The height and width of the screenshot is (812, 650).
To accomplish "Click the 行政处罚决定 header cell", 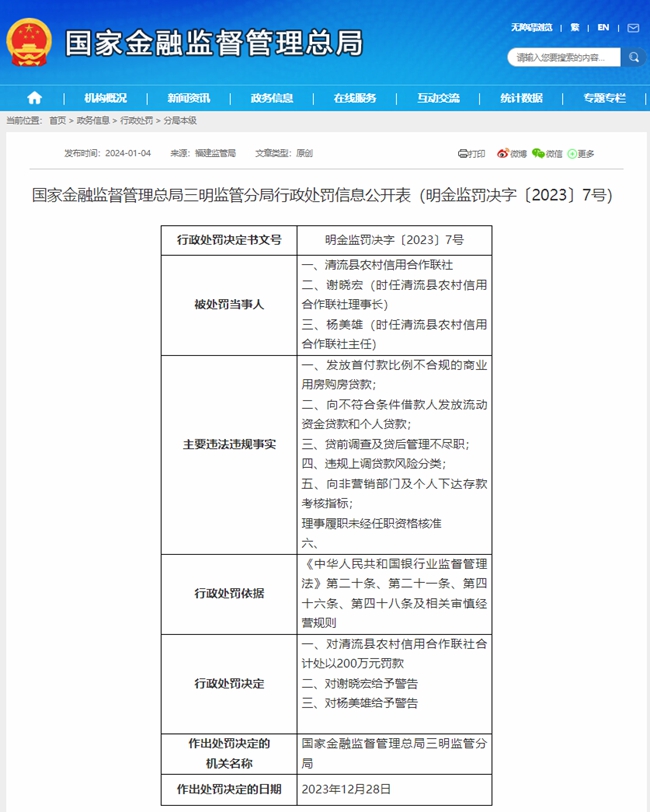I will (x=229, y=684).
